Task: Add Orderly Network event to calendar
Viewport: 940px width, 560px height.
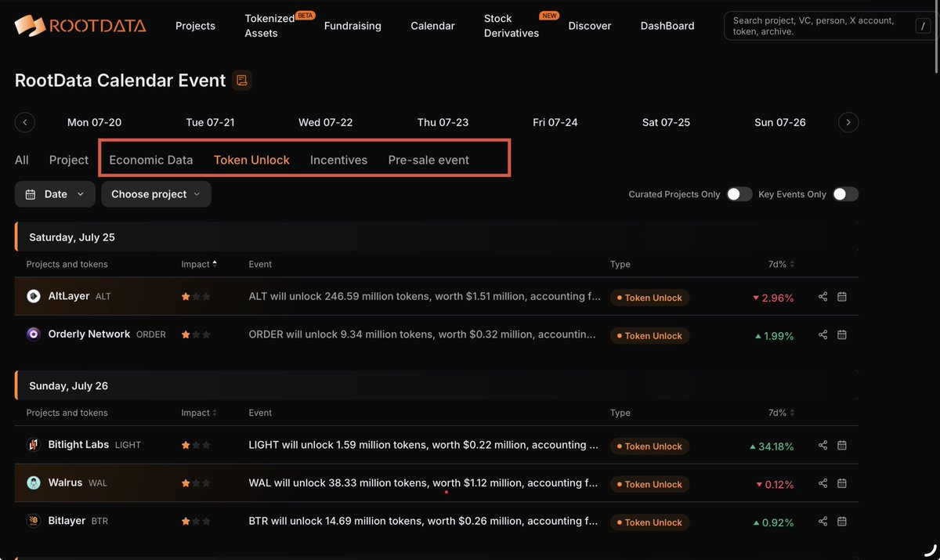Action: (842, 334)
